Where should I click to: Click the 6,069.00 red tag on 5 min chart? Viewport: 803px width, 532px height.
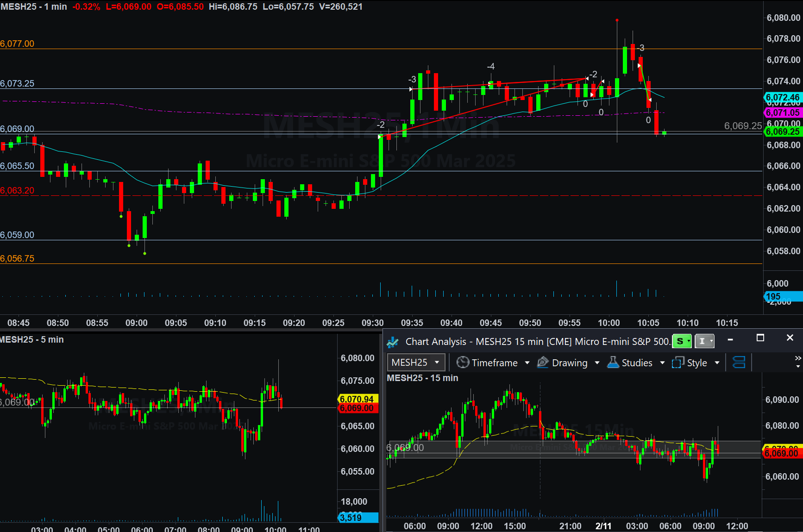pos(358,408)
